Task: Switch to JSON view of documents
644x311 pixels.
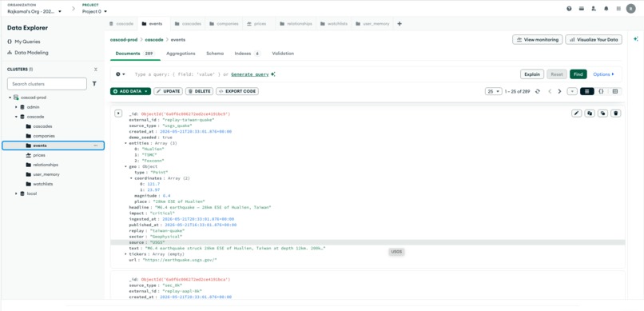Action: (601, 92)
